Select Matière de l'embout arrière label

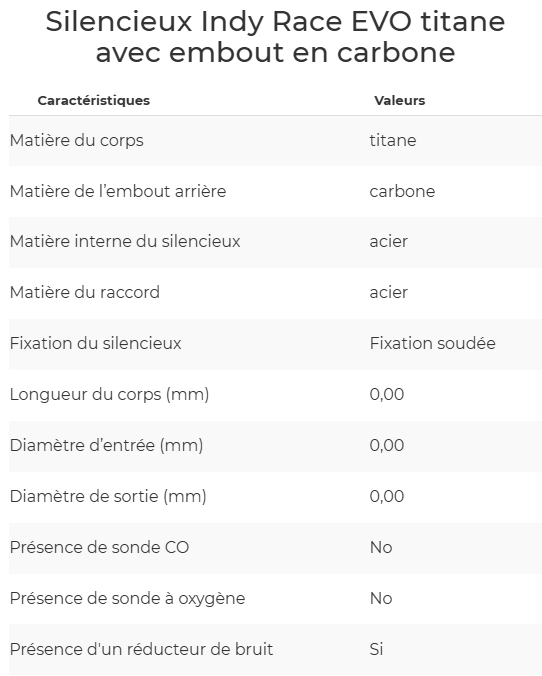[x=118, y=191]
